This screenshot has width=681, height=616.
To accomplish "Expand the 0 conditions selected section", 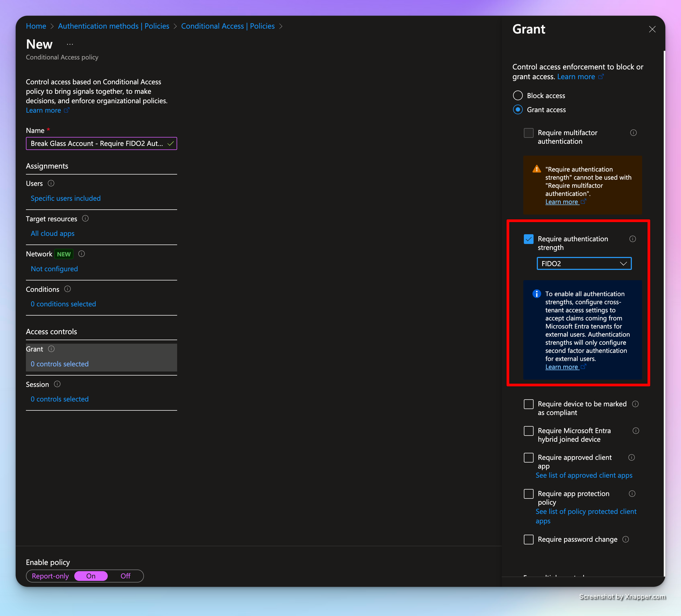I will click(x=63, y=304).
